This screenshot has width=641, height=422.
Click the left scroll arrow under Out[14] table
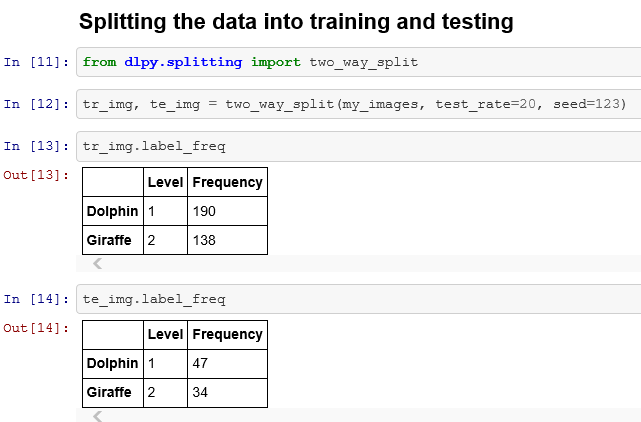coord(97,416)
